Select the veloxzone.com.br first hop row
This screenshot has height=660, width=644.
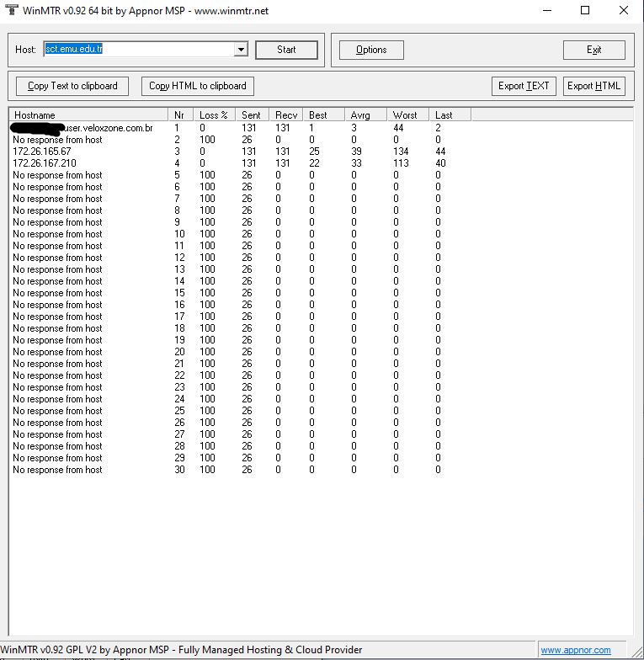(109, 128)
